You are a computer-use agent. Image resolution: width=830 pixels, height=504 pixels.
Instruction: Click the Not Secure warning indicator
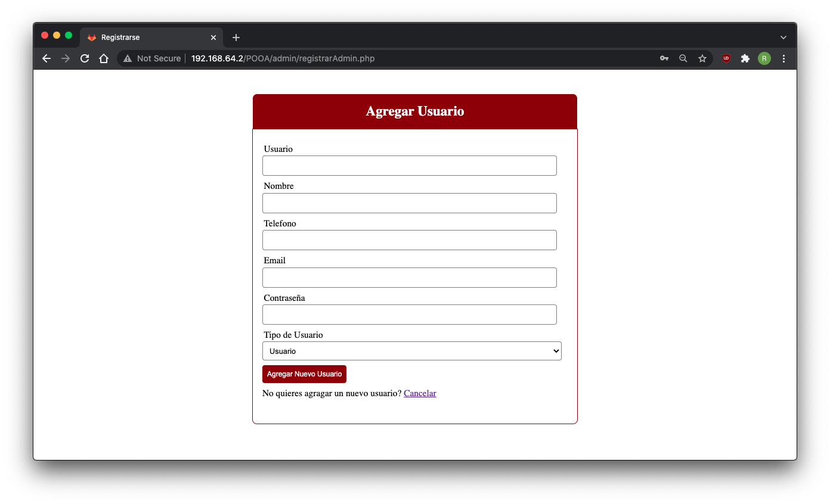151,58
